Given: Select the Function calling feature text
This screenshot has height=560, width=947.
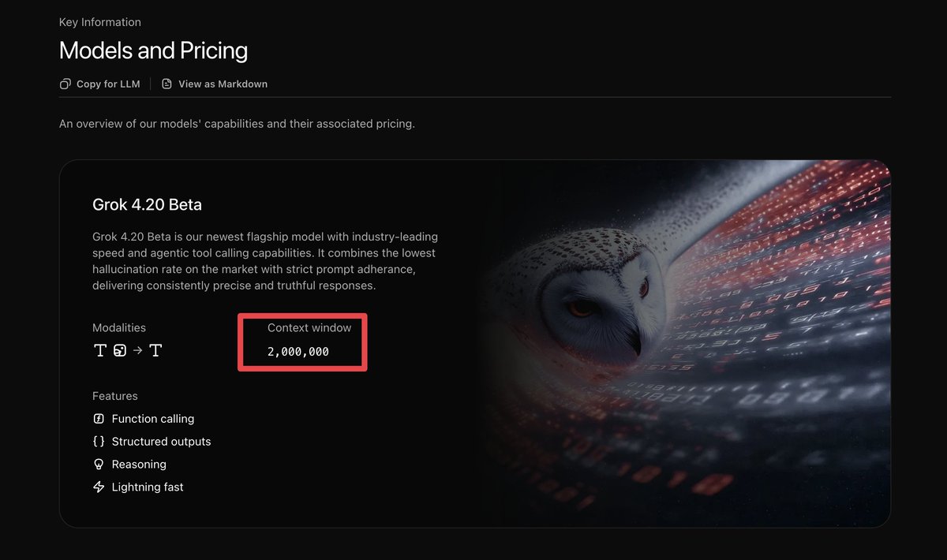Looking at the screenshot, I should (153, 419).
